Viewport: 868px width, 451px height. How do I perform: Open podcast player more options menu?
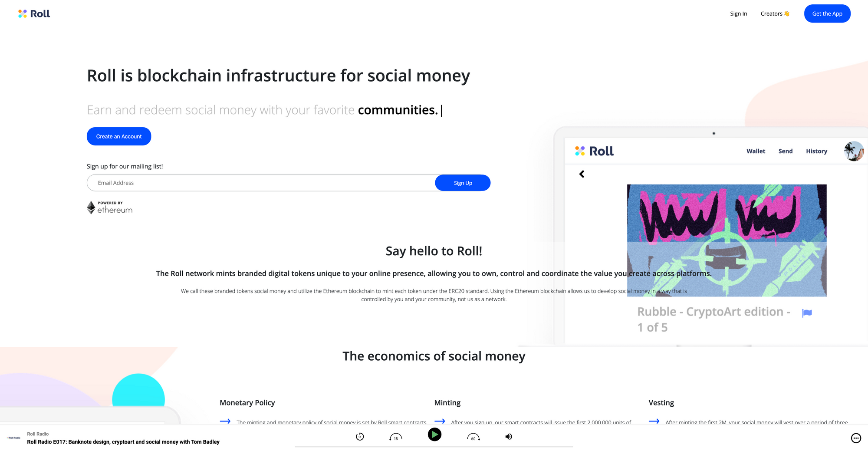tap(856, 438)
